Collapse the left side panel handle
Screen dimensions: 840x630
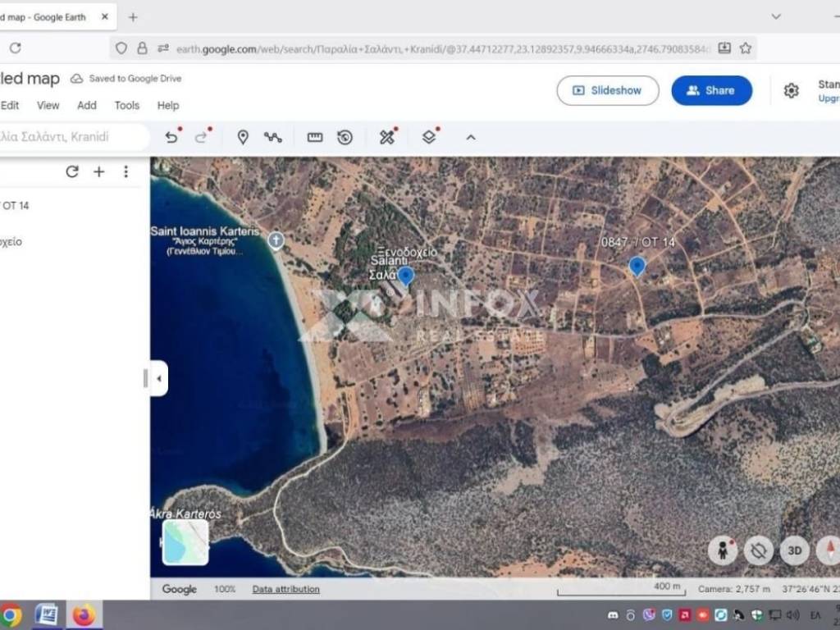[x=159, y=379]
